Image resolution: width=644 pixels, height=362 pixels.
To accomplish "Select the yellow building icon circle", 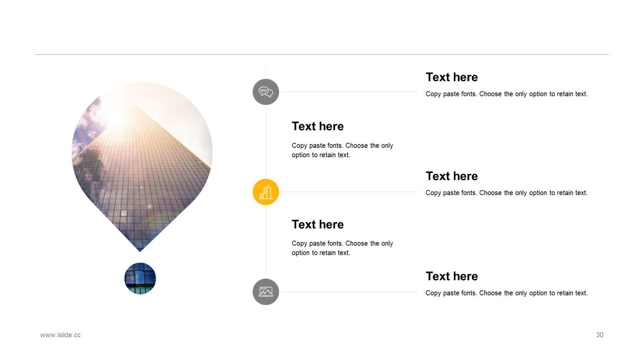I will pos(266,192).
